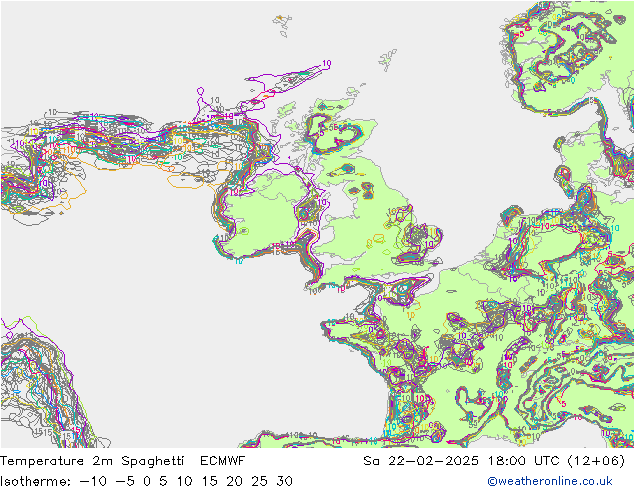Image resolution: width=634 pixels, height=490 pixels.
Task: Click the '−10' value in Isotherme legend
Action: 93,481
